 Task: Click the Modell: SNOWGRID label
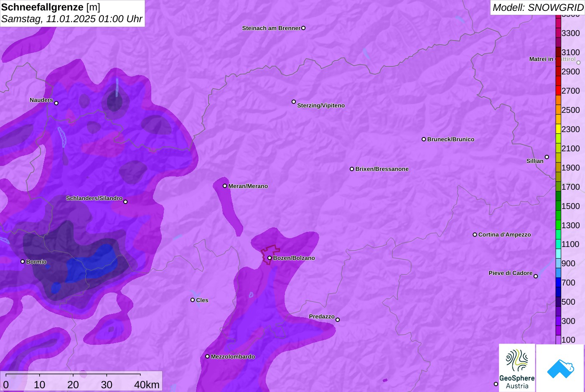[x=538, y=8]
